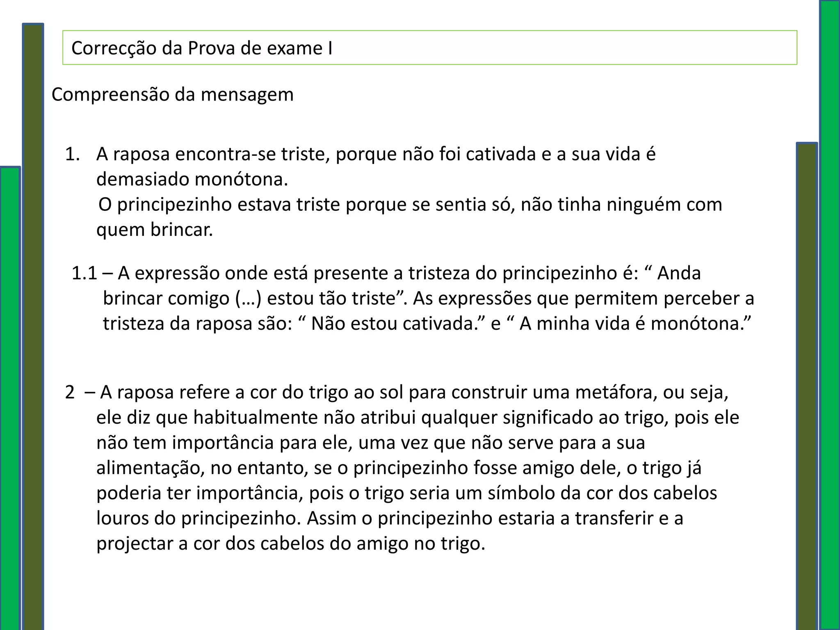The height and width of the screenshot is (630, 840).
Task: Click the quote 'Não estou cativada.'
Action: coord(398,324)
